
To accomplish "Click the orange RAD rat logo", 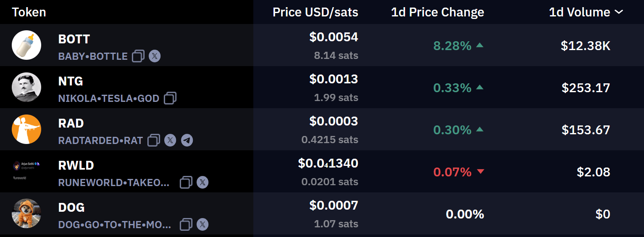I will tap(26, 129).
